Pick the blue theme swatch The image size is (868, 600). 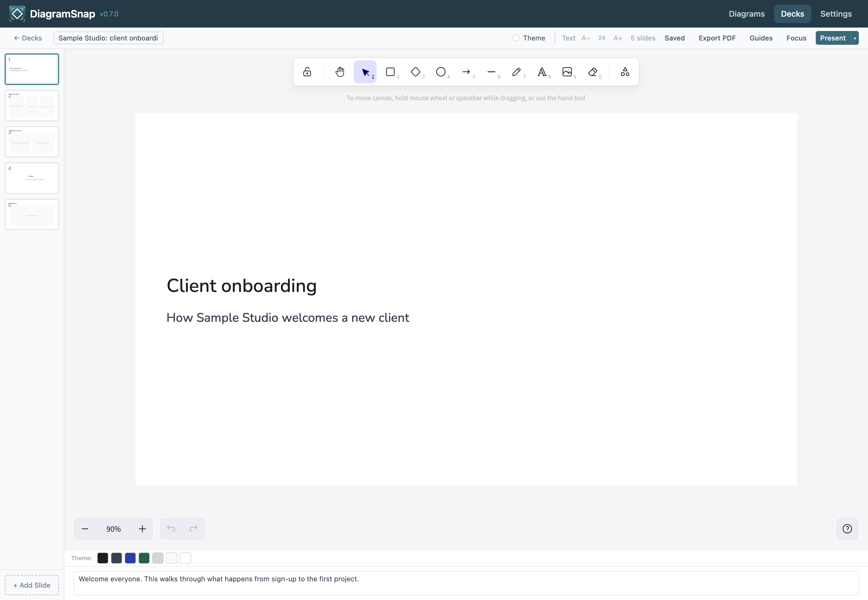130,558
